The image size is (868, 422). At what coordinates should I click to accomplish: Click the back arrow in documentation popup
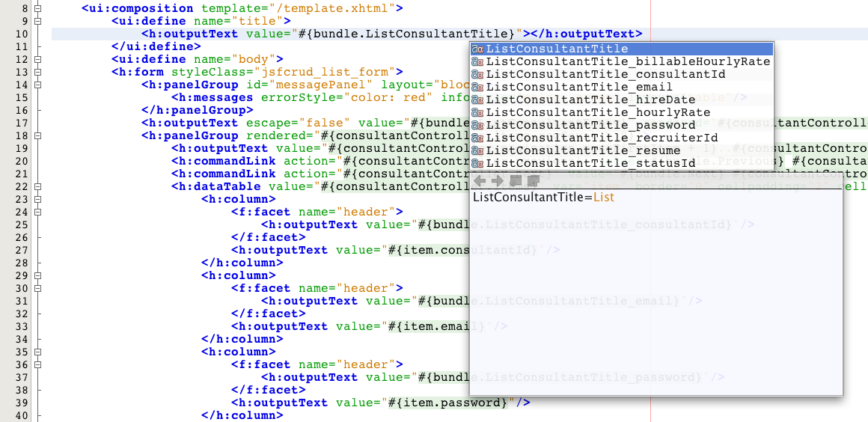click(480, 181)
